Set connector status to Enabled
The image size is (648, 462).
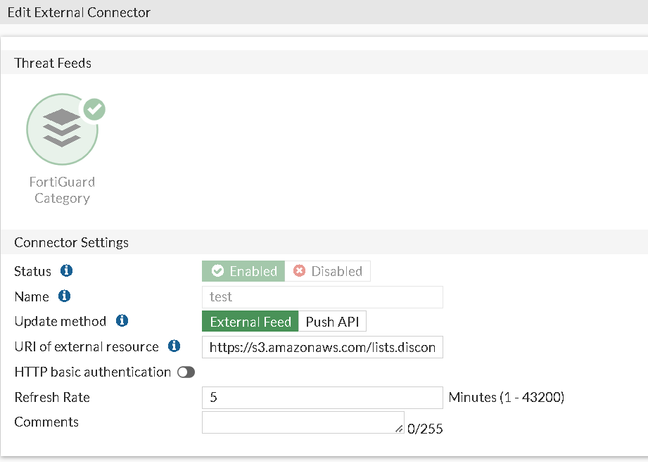click(x=243, y=271)
